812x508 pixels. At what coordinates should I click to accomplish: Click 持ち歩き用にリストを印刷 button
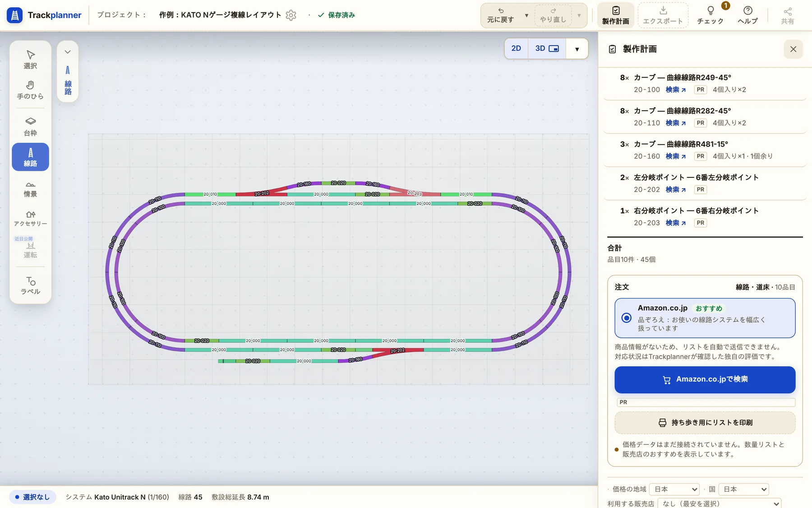(x=705, y=423)
